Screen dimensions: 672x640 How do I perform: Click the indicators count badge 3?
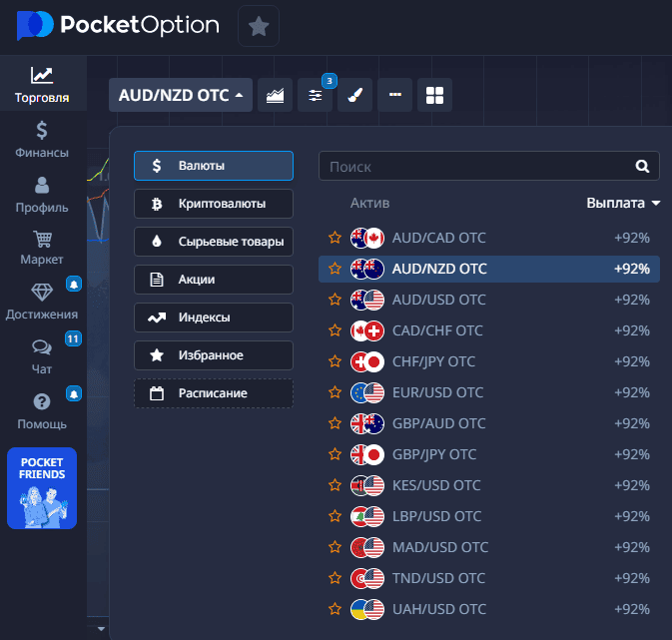pos(330,81)
